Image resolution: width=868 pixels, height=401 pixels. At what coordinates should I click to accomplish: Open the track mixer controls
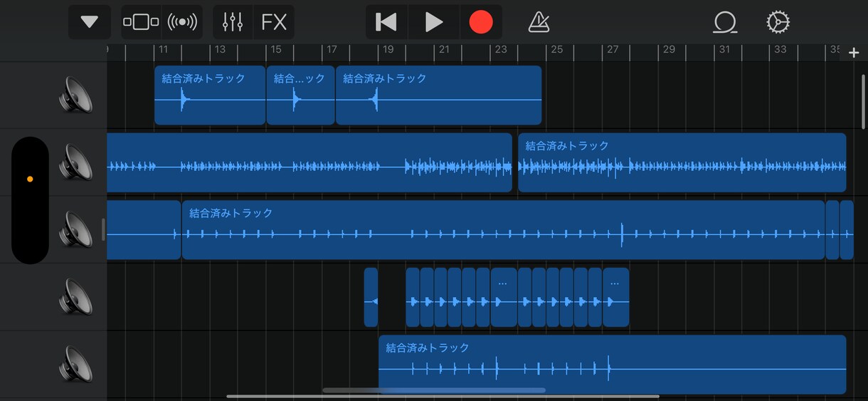(x=233, y=22)
